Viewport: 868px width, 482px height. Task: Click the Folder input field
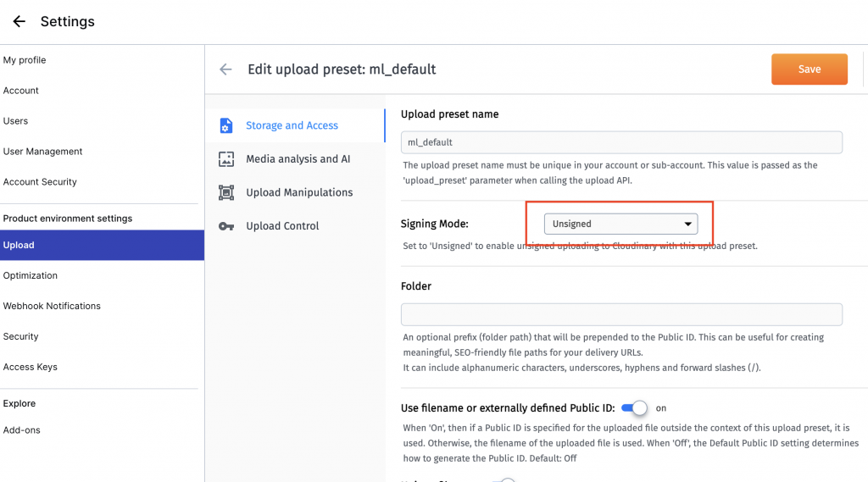[620, 314]
